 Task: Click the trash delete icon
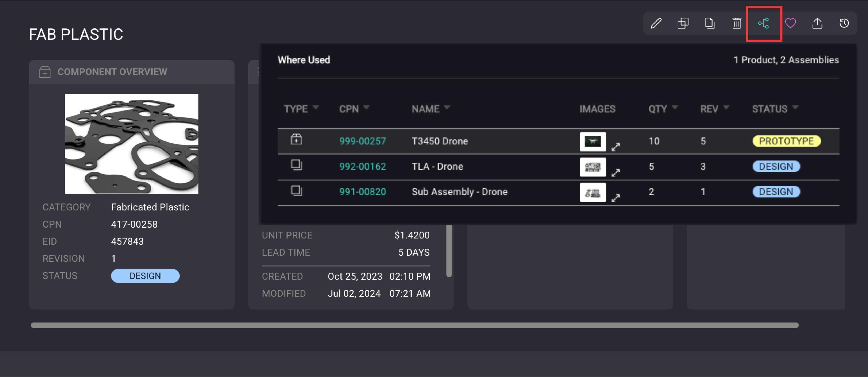(737, 23)
